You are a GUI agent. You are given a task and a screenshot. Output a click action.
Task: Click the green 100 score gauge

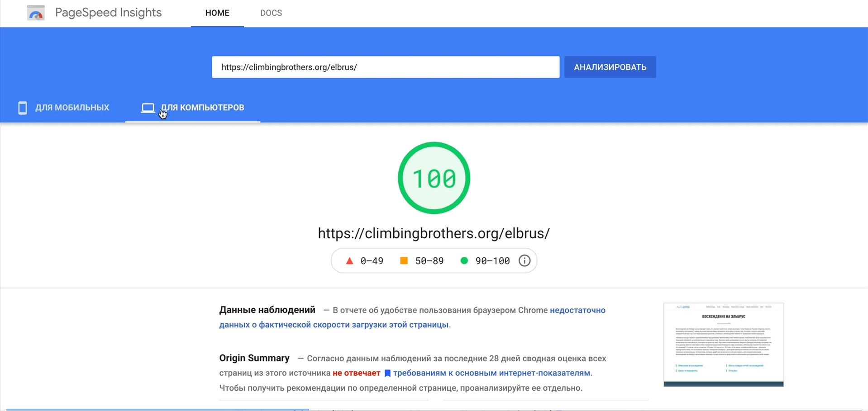click(434, 178)
